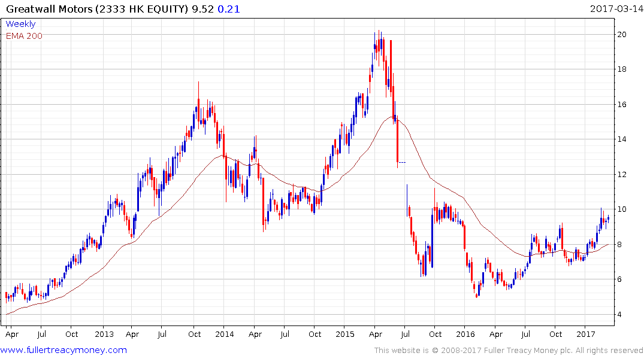
Task: Click the 2017-03-14 date label
Action: (616, 8)
